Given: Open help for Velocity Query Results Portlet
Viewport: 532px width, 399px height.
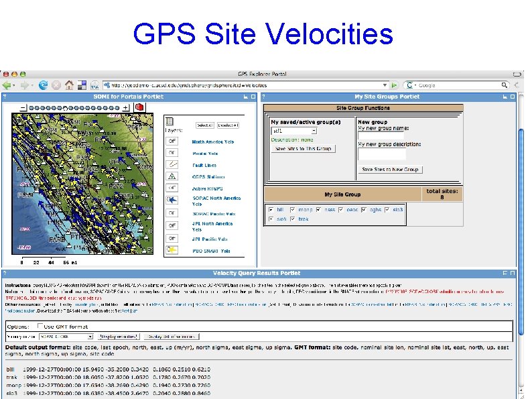Looking at the screenshot, I should tap(5, 273).
